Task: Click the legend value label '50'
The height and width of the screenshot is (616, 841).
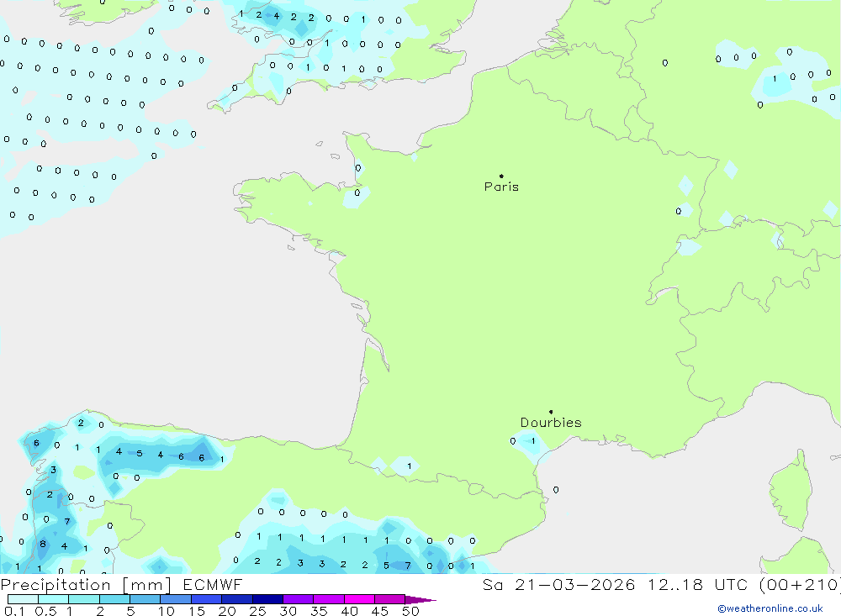Action: pyautogui.click(x=411, y=611)
